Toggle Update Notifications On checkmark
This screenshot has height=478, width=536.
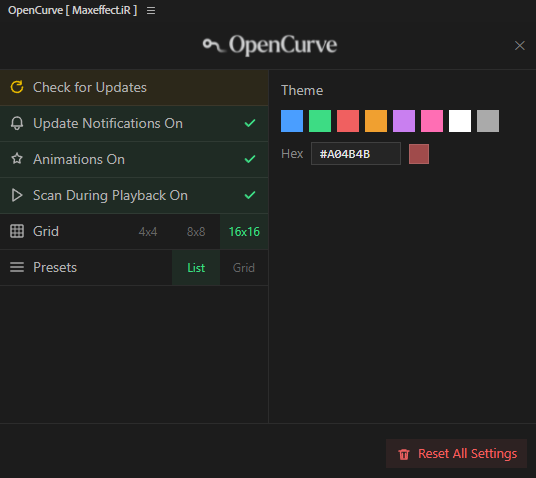(x=250, y=123)
